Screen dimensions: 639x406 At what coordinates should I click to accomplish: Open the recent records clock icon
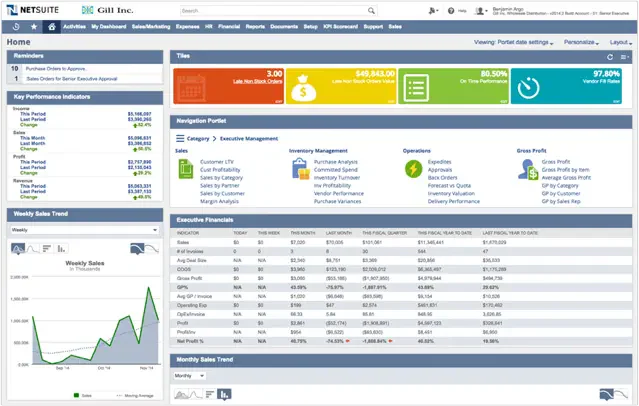tap(16, 26)
